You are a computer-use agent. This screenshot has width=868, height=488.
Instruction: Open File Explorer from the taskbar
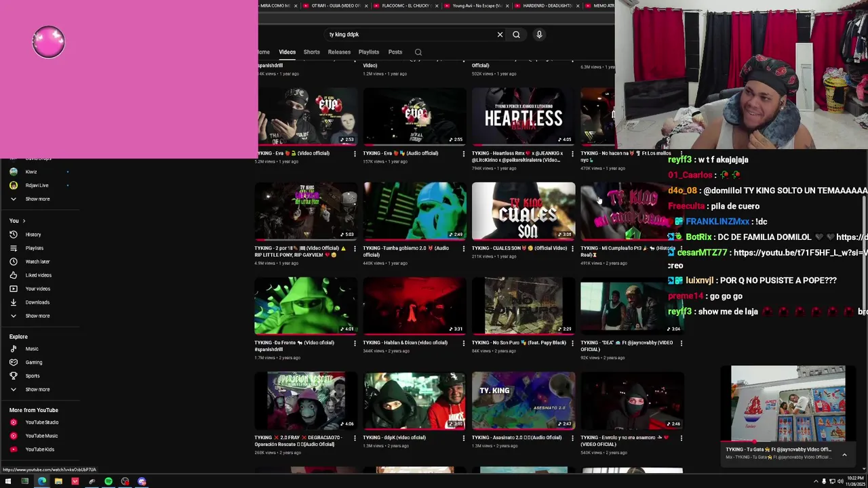(58, 482)
